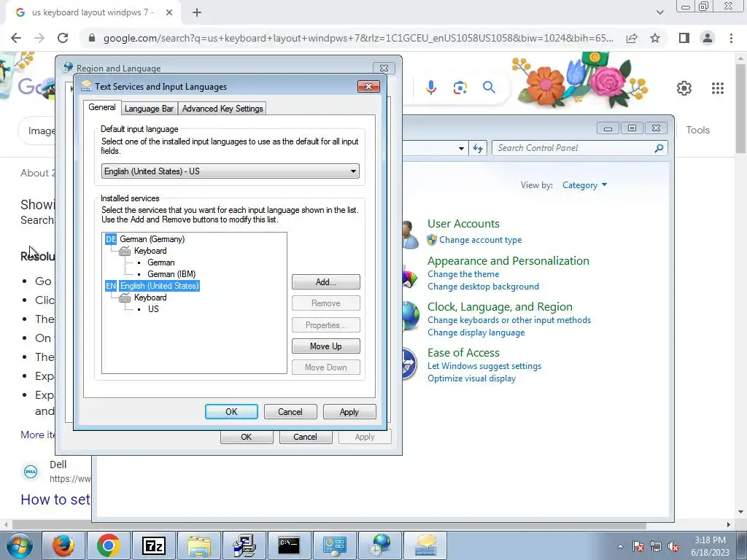
Task: Open the Region and Language taskbar icon
Action: click(379, 545)
